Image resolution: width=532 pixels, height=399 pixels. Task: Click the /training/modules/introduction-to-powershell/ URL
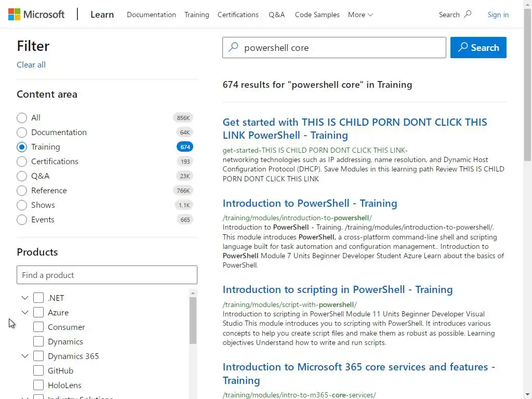(297, 218)
